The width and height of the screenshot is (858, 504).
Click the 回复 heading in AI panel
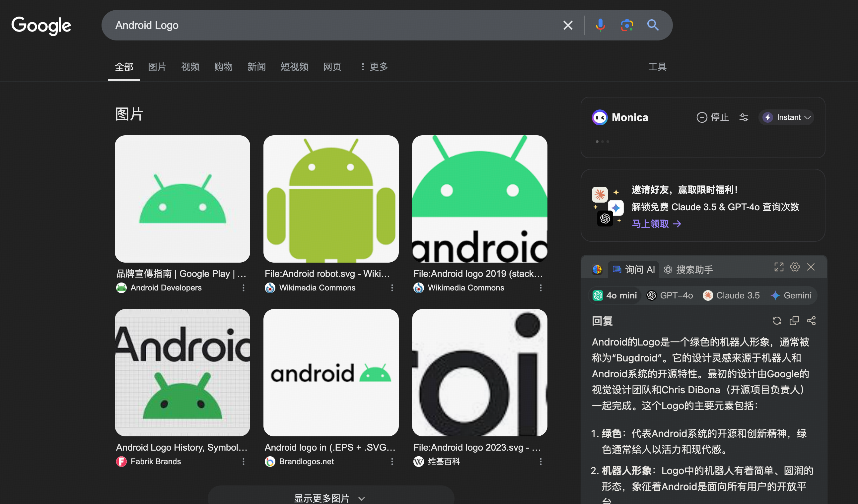602,321
